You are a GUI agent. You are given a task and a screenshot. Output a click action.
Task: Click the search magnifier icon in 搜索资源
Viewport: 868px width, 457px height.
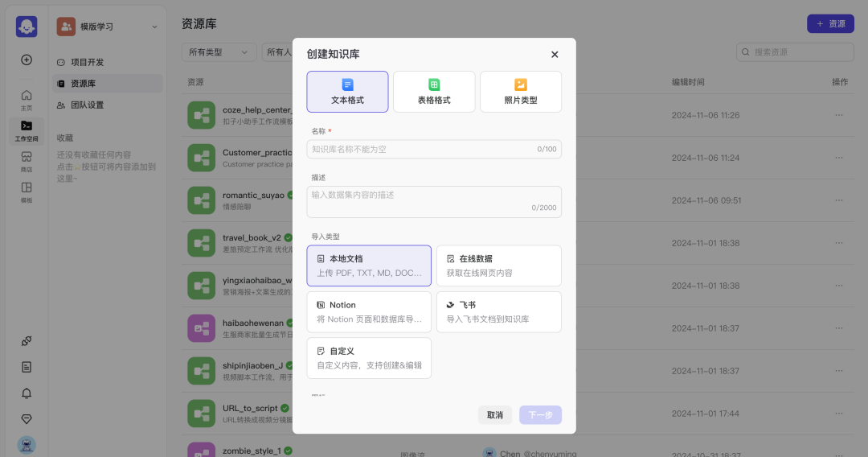tap(746, 52)
